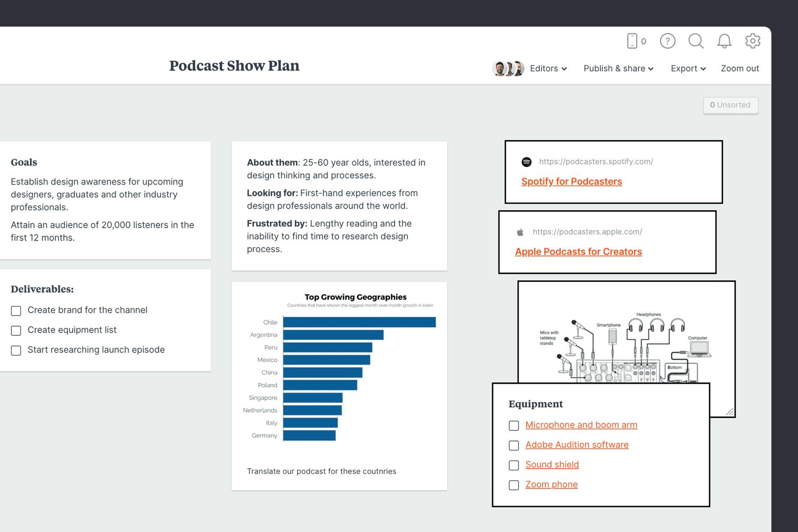Screen dimensions: 798x532
Task: Check 'Create brand for the channel'
Action: coord(16,311)
